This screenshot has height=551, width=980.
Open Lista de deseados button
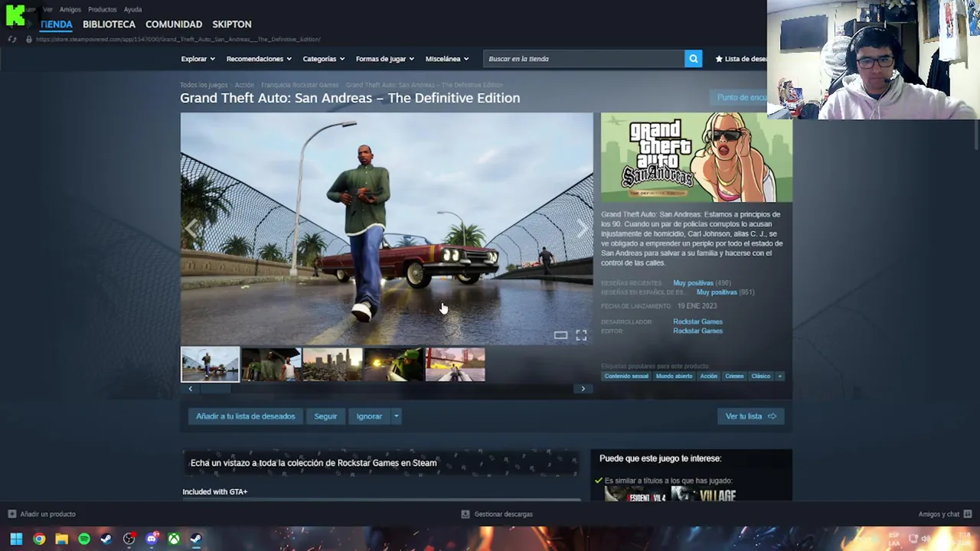(x=740, y=59)
